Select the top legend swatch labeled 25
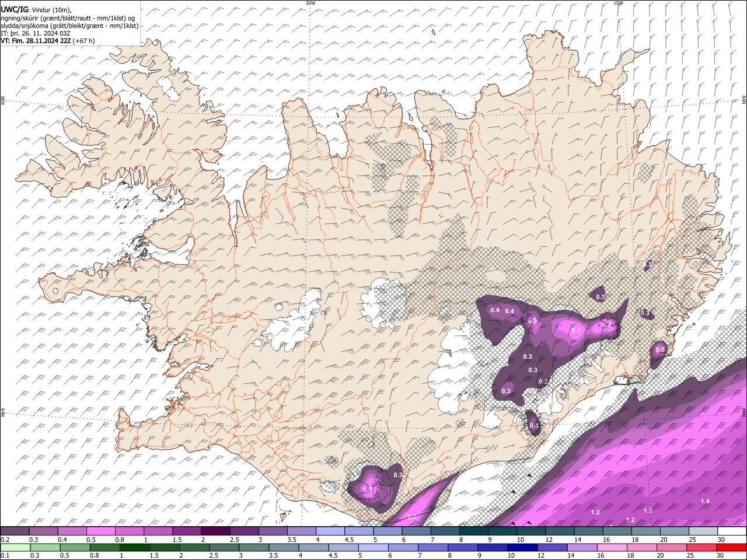Screen dimensions: 747x560 tap(703, 531)
